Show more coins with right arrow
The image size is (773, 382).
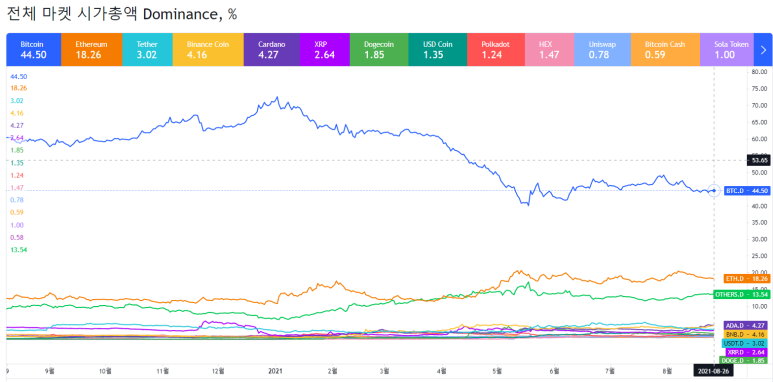(763, 50)
